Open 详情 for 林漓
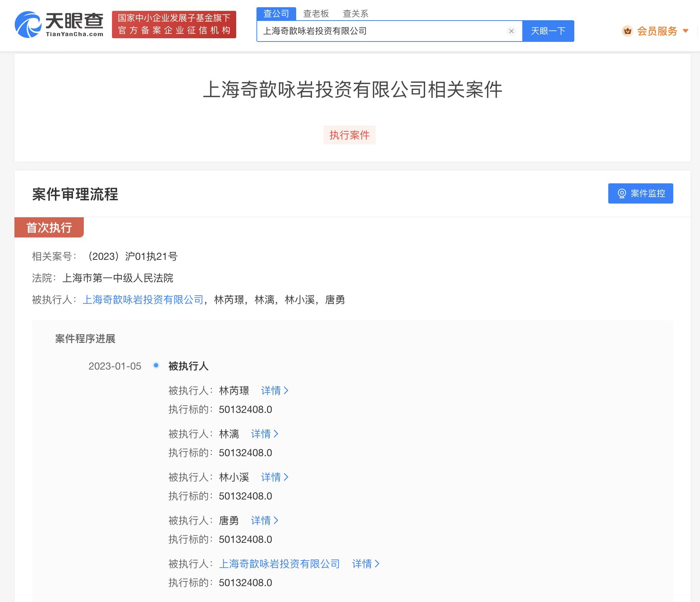 pyautogui.click(x=265, y=434)
